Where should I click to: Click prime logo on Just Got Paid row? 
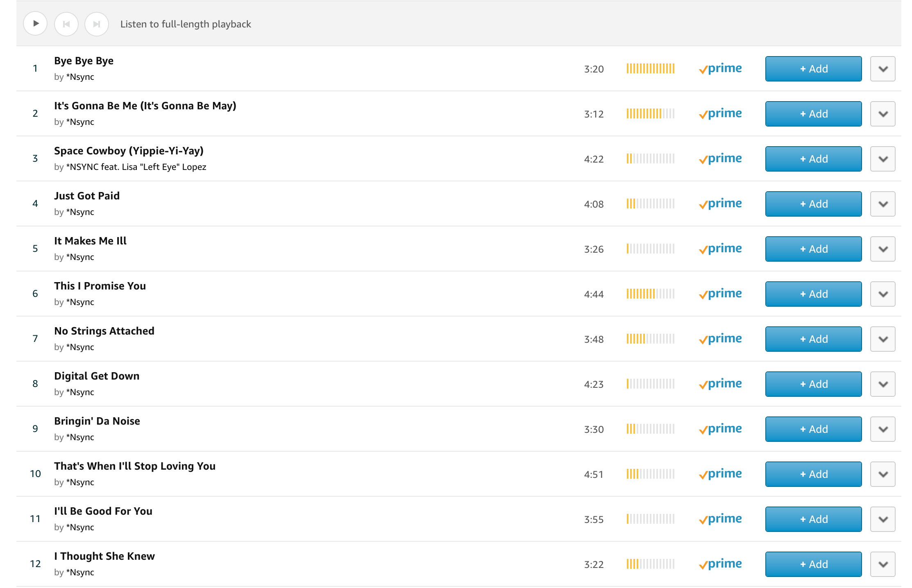(720, 204)
